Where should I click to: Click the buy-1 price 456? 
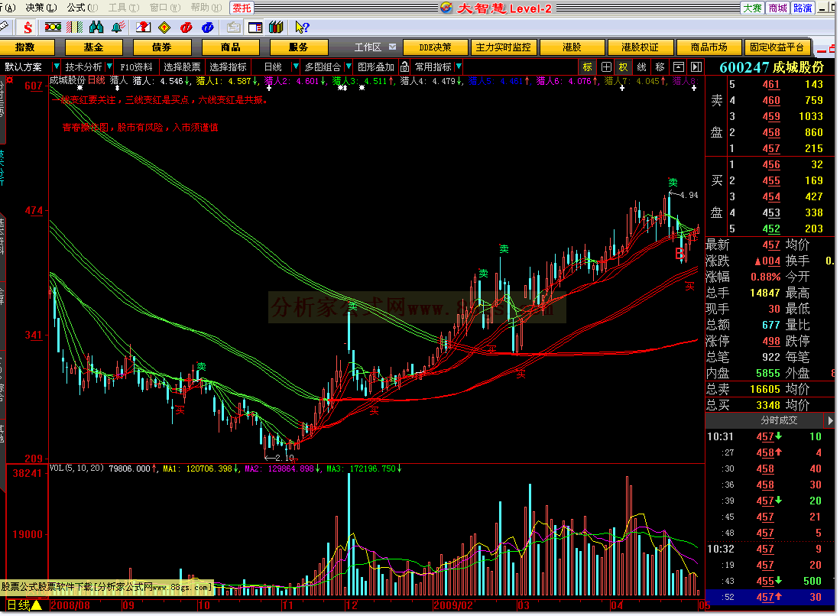[x=771, y=164]
